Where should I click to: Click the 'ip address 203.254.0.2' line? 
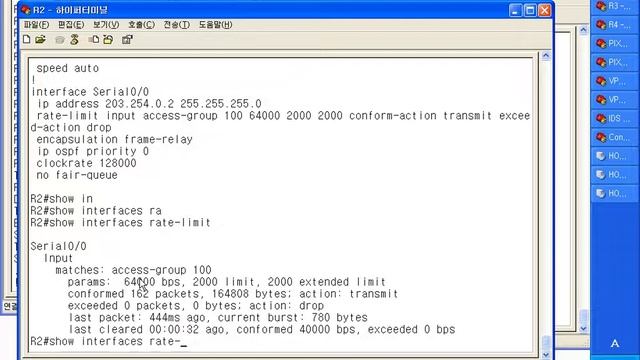click(149, 104)
